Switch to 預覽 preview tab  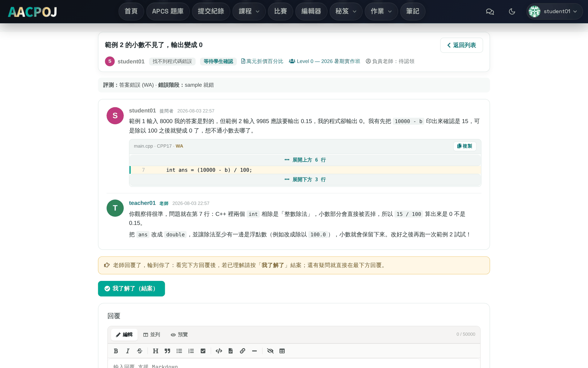(179, 335)
